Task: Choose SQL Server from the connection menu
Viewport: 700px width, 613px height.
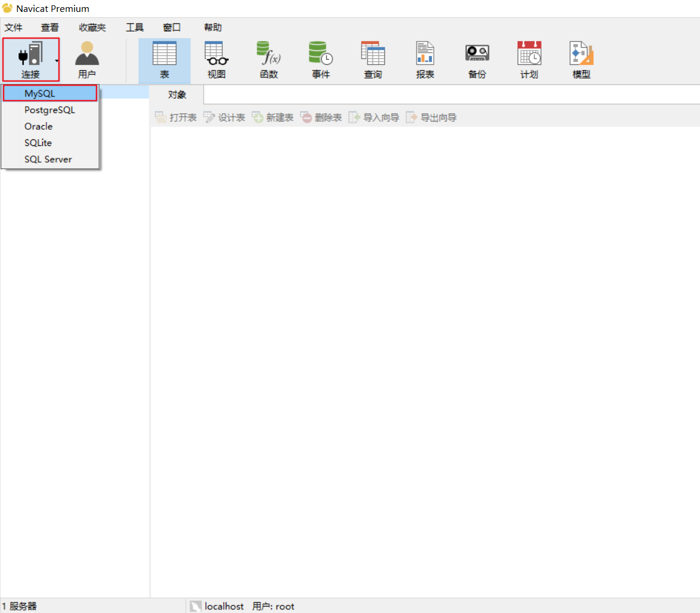Action: [50, 160]
